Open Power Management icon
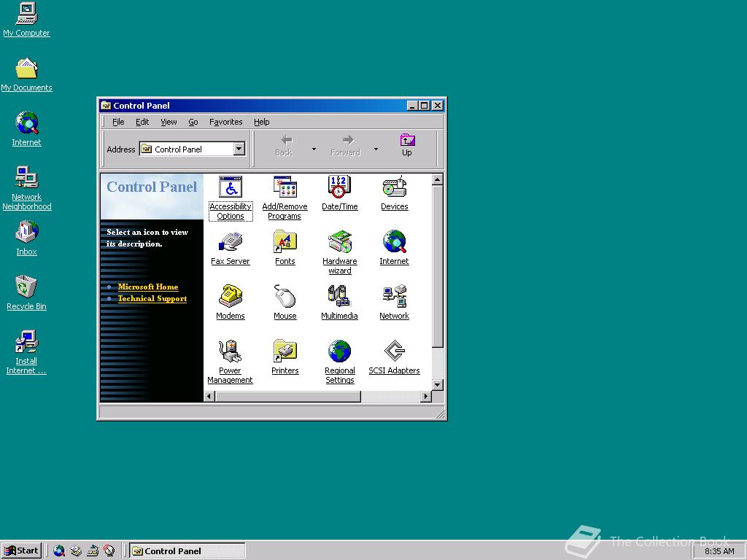Viewport: 747px width, 560px height. coord(231,352)
